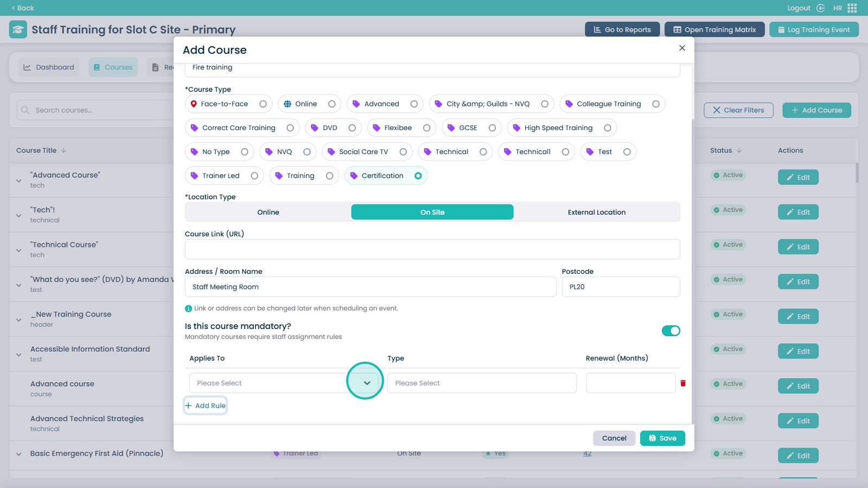Click the Course Title sort arrow
Screen dimensions: 868x488
[63, 150]
